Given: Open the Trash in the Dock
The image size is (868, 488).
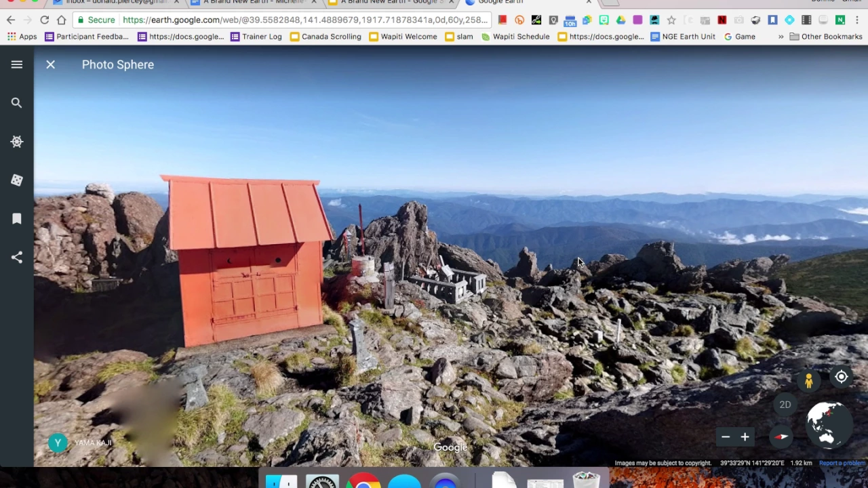Looking at the screenshot, I should point(586,480).
